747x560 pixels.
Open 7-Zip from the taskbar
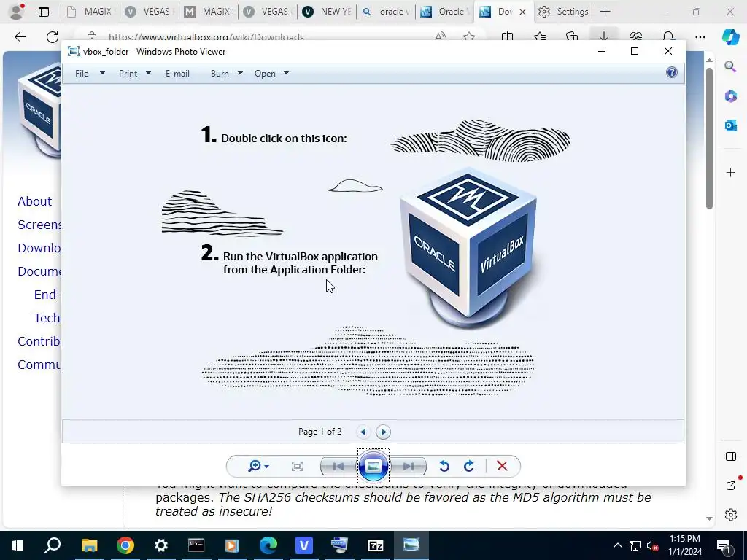376,545
